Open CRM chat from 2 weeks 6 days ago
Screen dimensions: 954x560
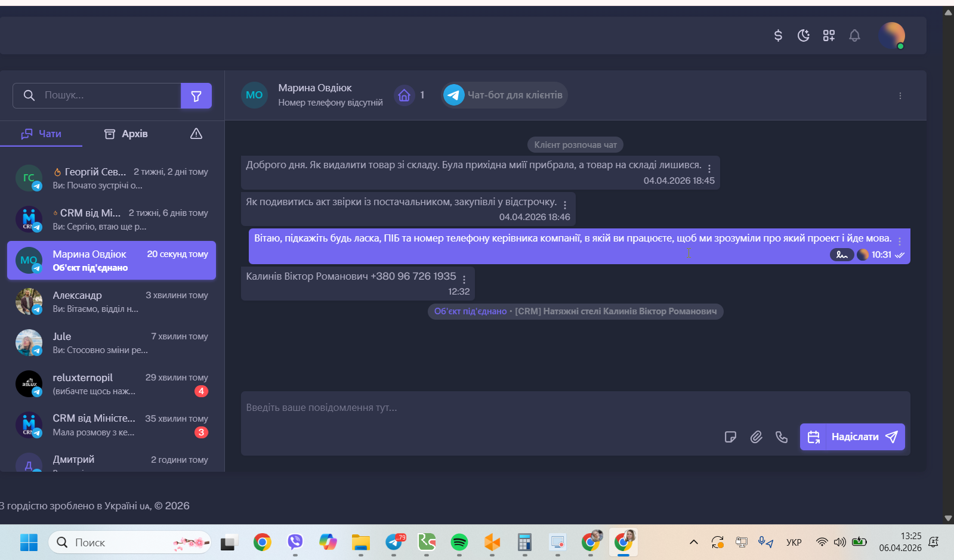tap(112, 219)
